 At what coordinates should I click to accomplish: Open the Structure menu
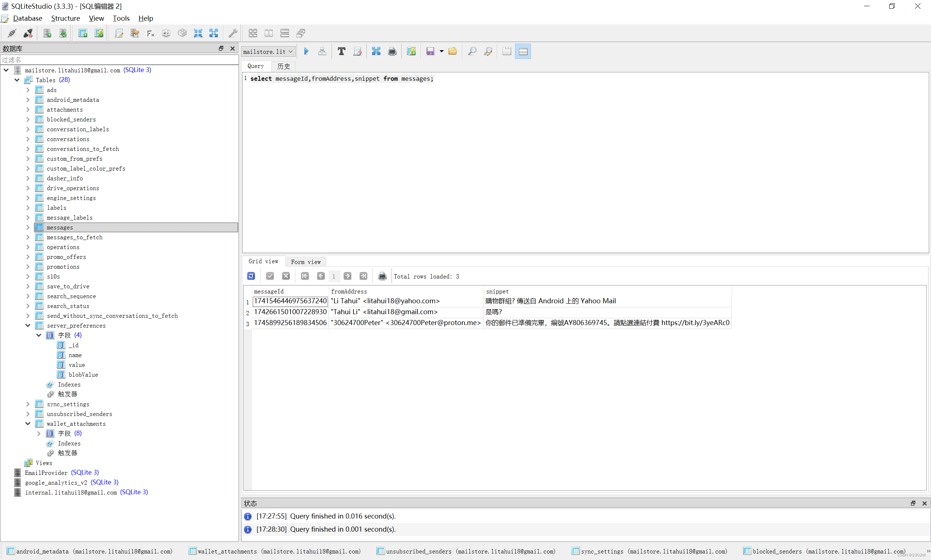[x=65, y=18]
